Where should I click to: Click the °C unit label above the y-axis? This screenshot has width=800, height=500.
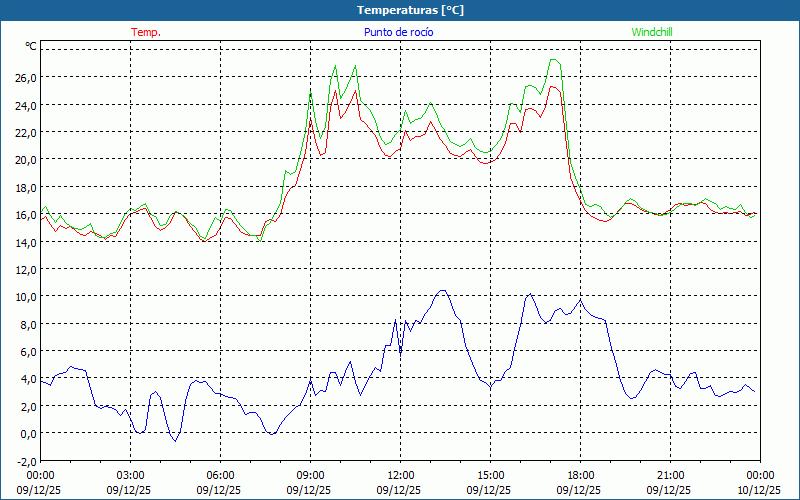(x=30, y=46)
